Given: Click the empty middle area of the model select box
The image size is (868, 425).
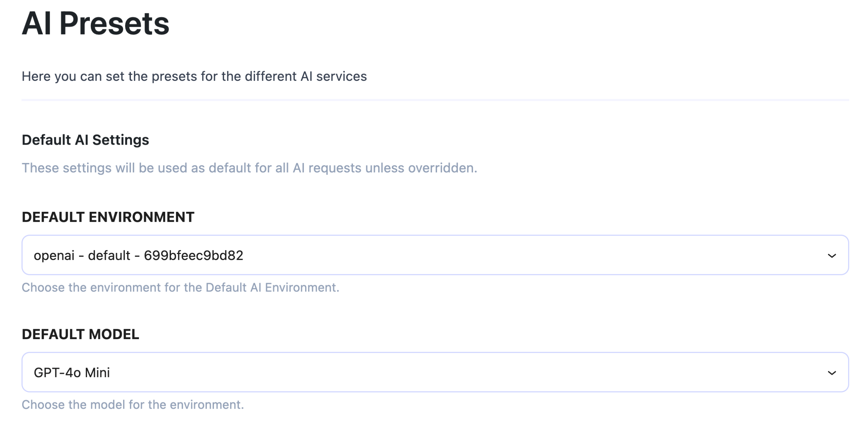Looking at the screenshot, I should [509, 372].
